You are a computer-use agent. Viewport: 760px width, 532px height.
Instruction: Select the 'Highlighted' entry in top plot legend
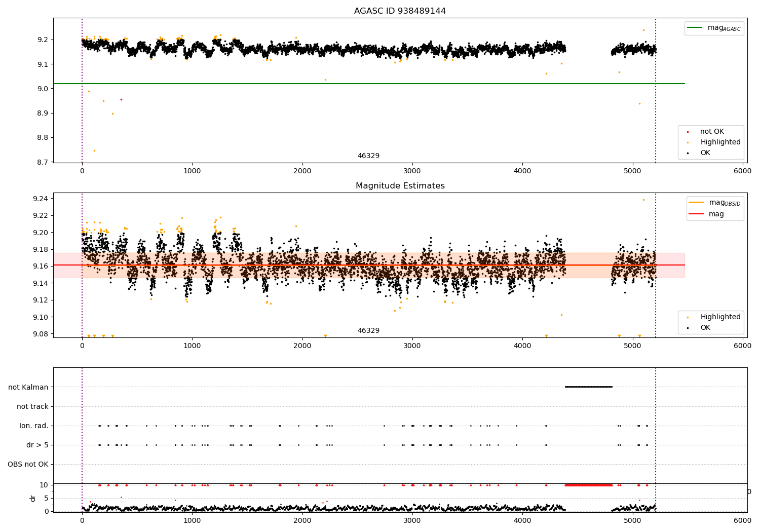pyautogui.click(x=720, y=142)
